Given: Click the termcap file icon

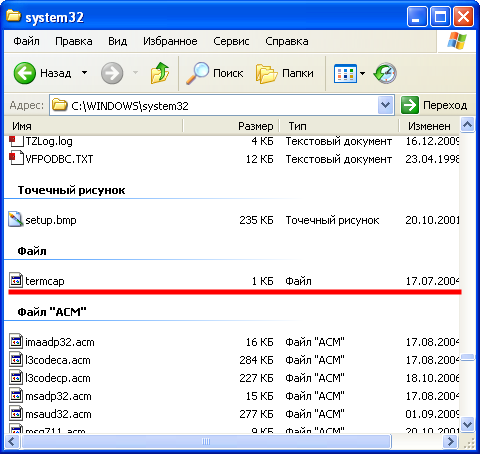Looking at the screenshot, I should (16, 280).
